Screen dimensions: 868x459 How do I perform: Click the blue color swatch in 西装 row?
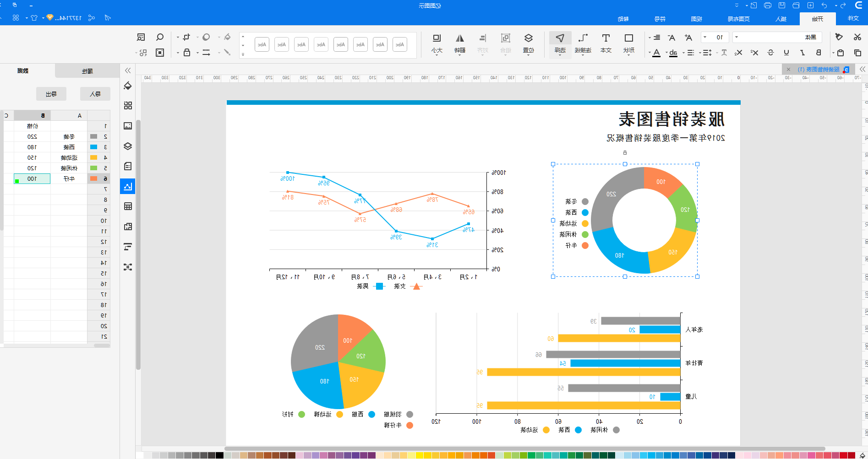point(94,147)
